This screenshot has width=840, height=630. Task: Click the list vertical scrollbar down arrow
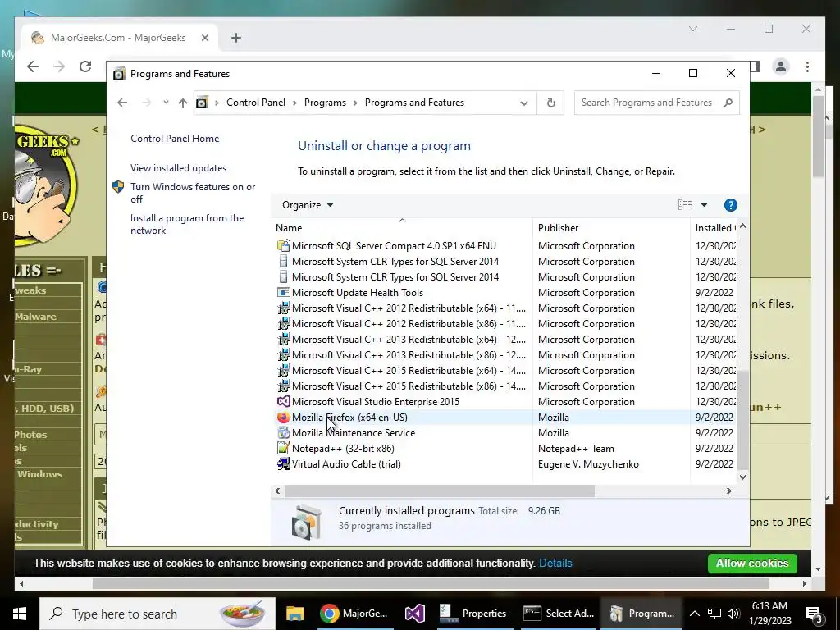pyautogui.click(x=742, y=477)
